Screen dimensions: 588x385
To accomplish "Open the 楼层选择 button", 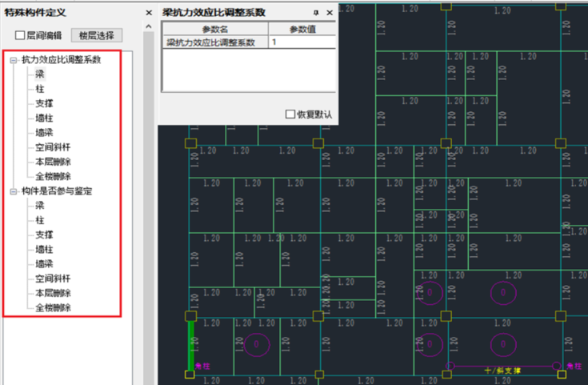I will click(97, 36).
